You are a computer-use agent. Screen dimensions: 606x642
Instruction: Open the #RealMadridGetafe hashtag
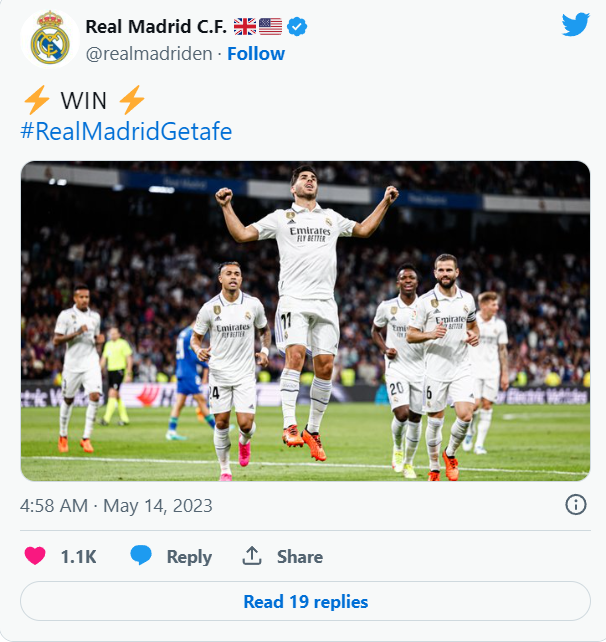[126, 131]
